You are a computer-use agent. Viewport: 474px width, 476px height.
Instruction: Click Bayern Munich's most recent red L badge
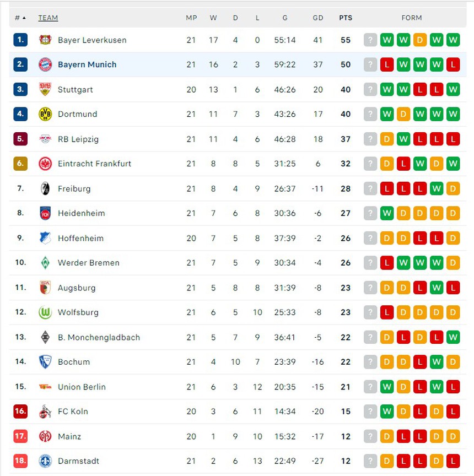[453, 64]
